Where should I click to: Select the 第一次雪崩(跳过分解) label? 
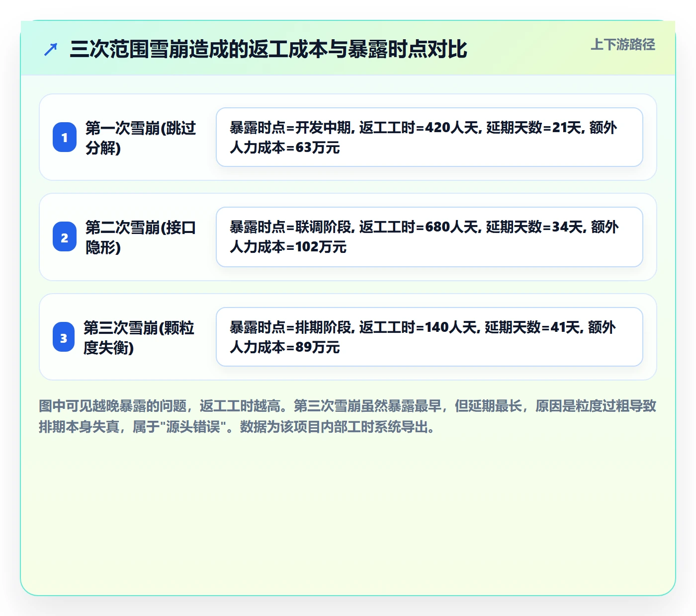(x=141, y=138)
